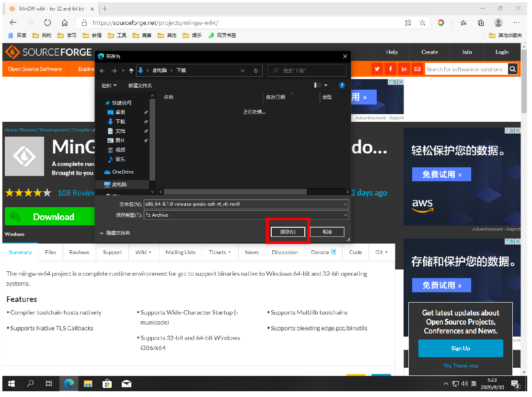Screen dimensions: 532x397
Task: Click the Cancel (取消) button
Action: (x=327, y=232)
